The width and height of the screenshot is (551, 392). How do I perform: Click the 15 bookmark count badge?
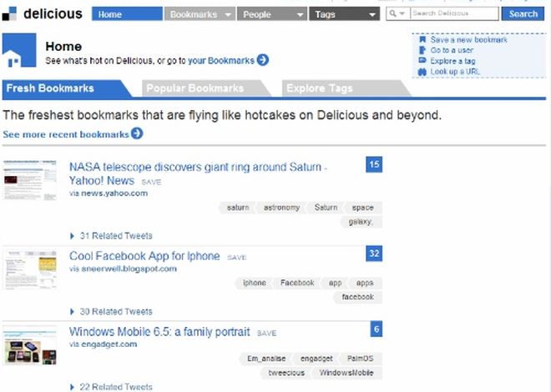coord(374,164)
